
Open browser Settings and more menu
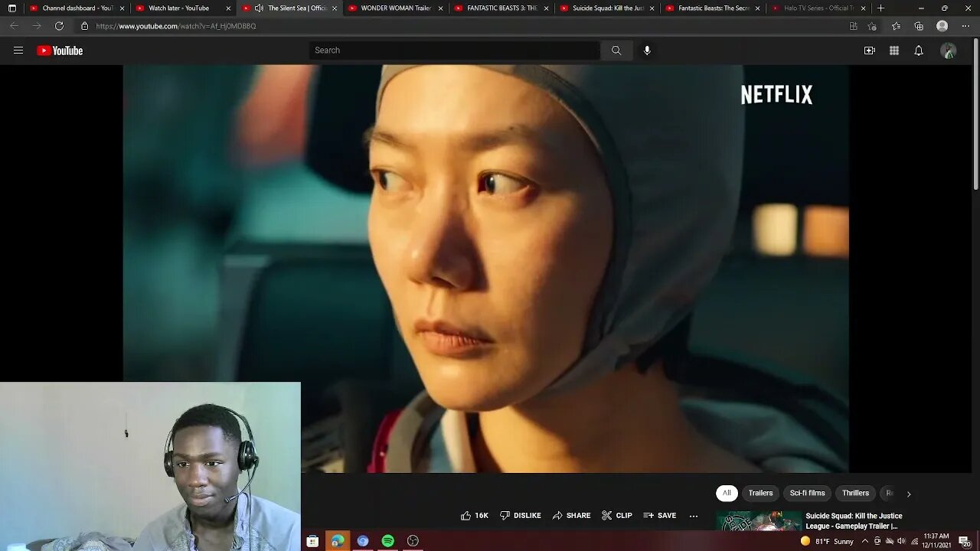click(x=965, y=26)
